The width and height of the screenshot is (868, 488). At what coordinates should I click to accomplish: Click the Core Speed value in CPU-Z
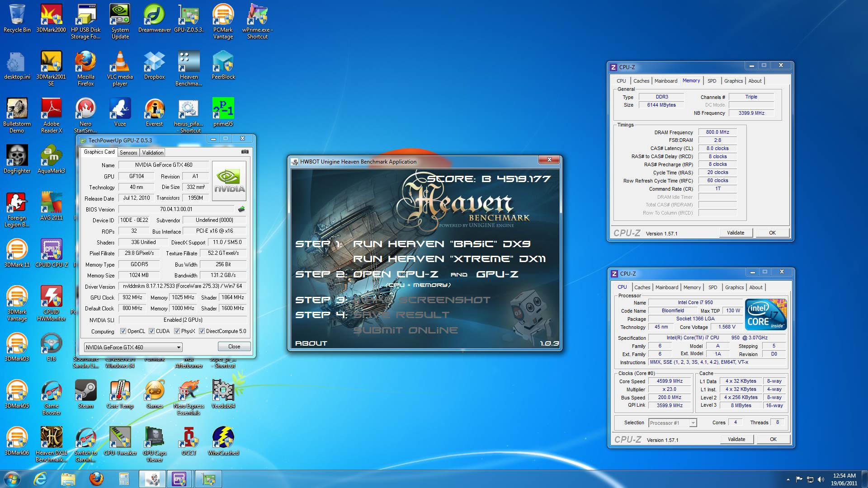[670, 381]
